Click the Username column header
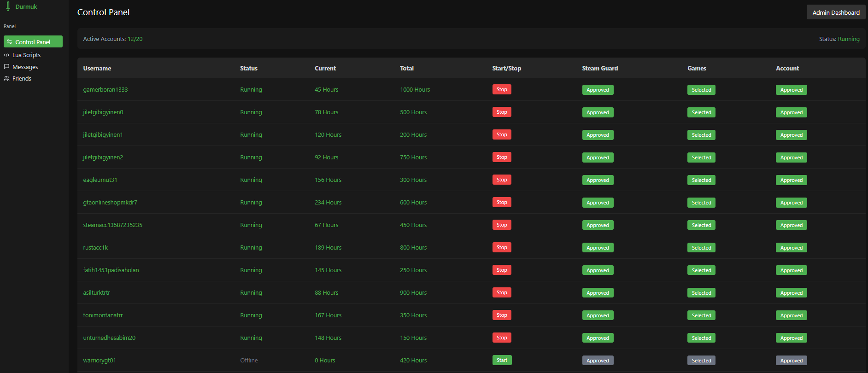Viewport: 868px width, 373px height. click(97, 68)
